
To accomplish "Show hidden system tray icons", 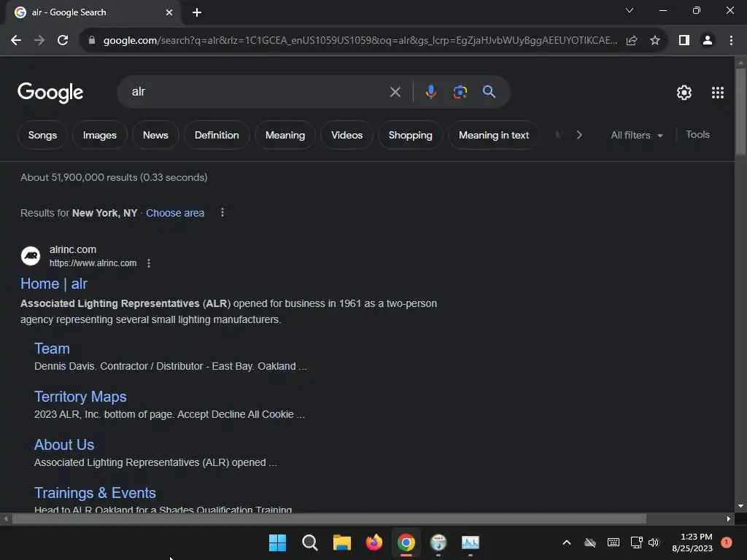I will [566, 542].
